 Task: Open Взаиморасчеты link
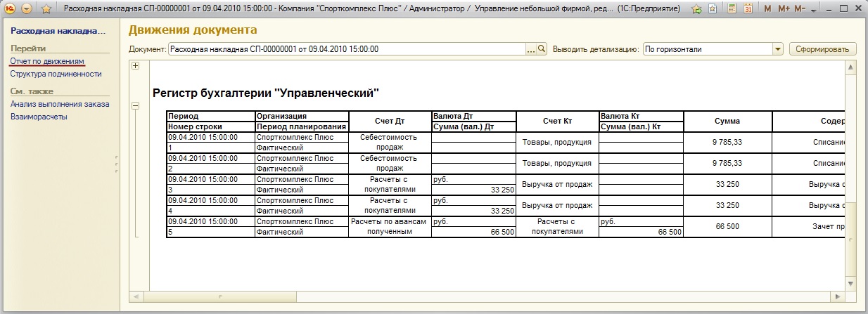[39, 116]
